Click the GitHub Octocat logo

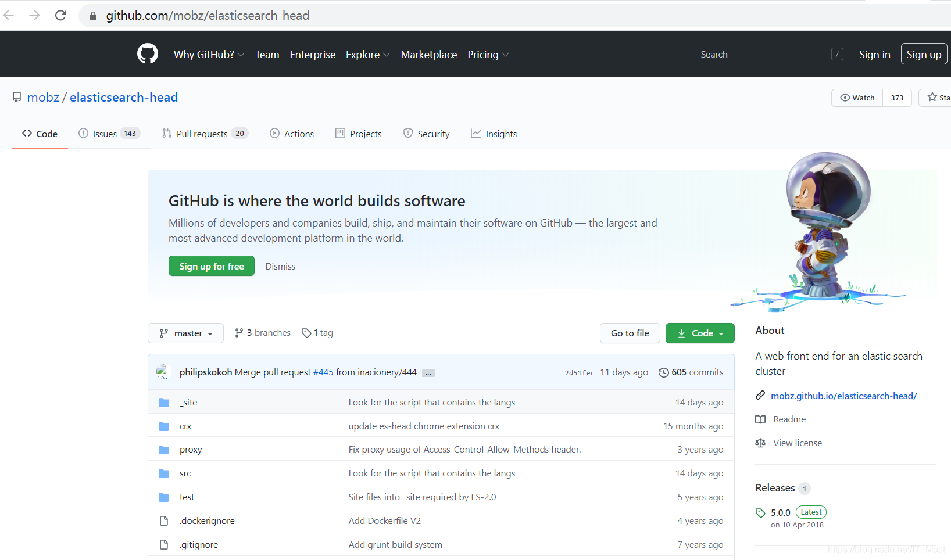[x=148, y=54]
